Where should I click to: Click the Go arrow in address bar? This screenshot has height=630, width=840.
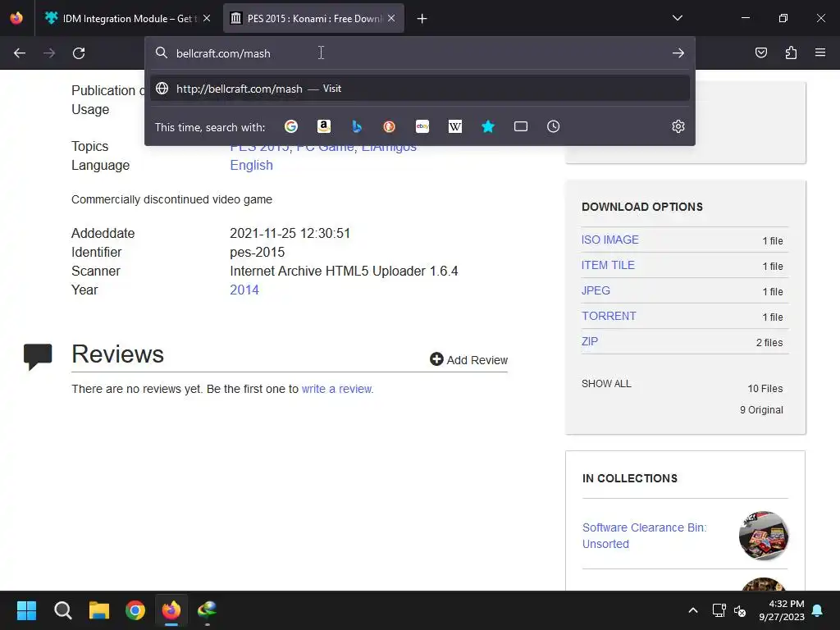[x=678, y=53]
